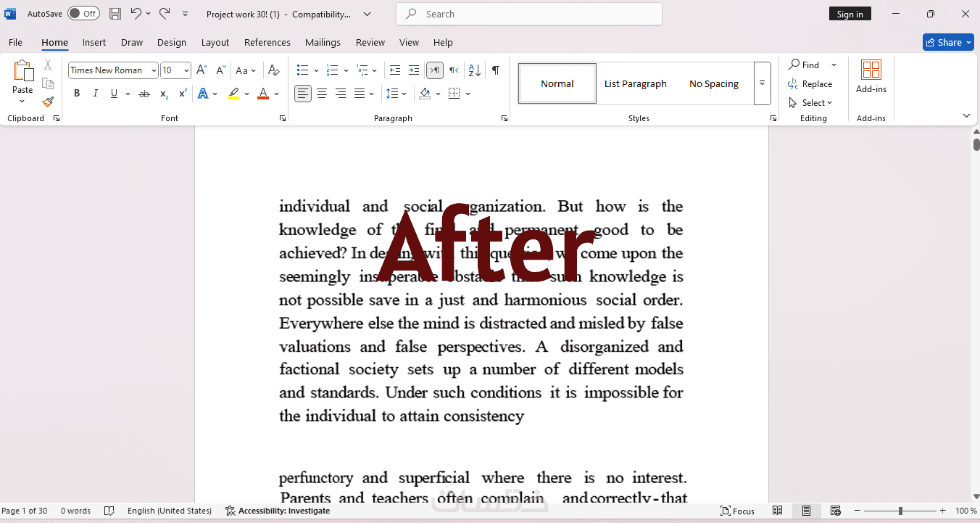Apply the List Paragraph style
The width and height of the screenshot is (980, 523).
[x=636, y=83]
